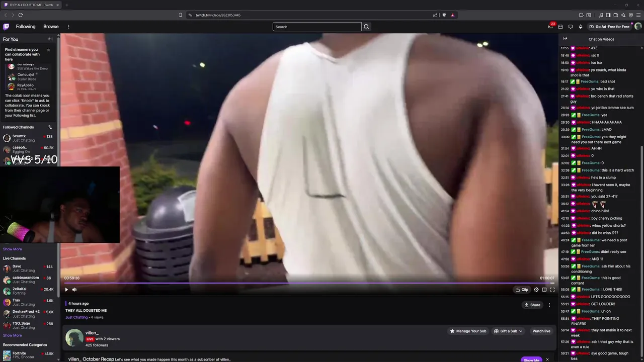The height and width of the screenshot is (362, 644).
Task: Close the collaboration tip box
Action: (48, 50)
